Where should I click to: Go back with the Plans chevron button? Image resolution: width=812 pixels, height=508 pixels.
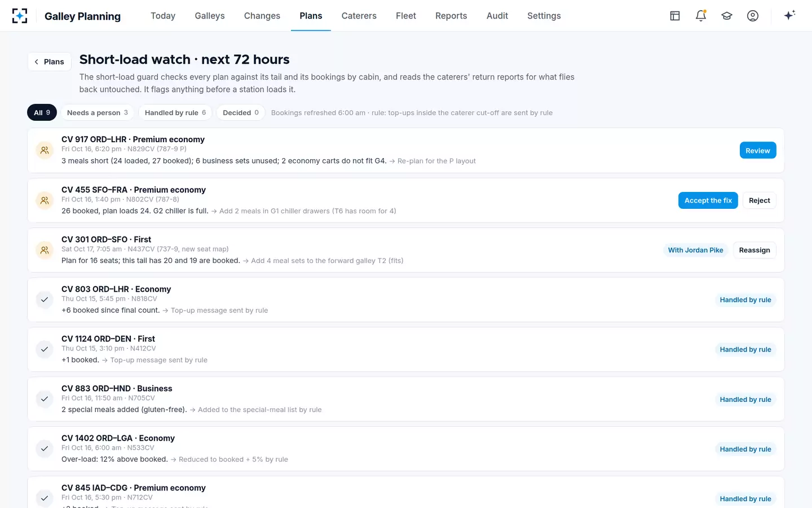(x=50, y=62)
